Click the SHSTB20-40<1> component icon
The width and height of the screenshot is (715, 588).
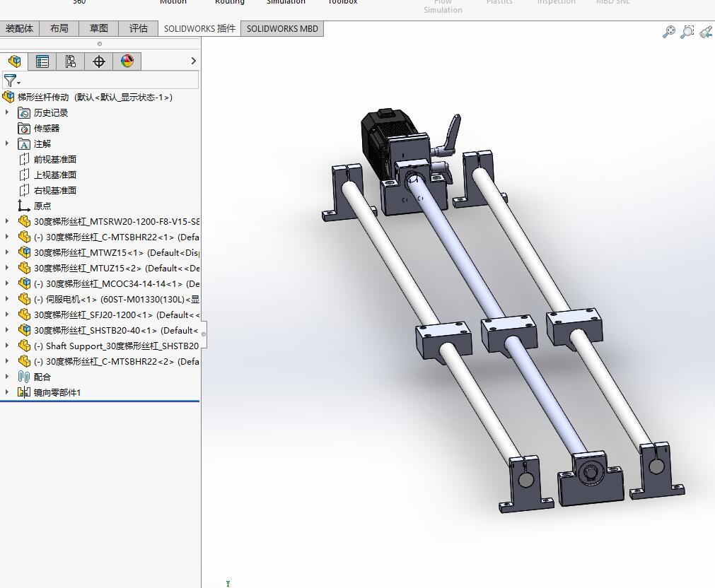24,331
